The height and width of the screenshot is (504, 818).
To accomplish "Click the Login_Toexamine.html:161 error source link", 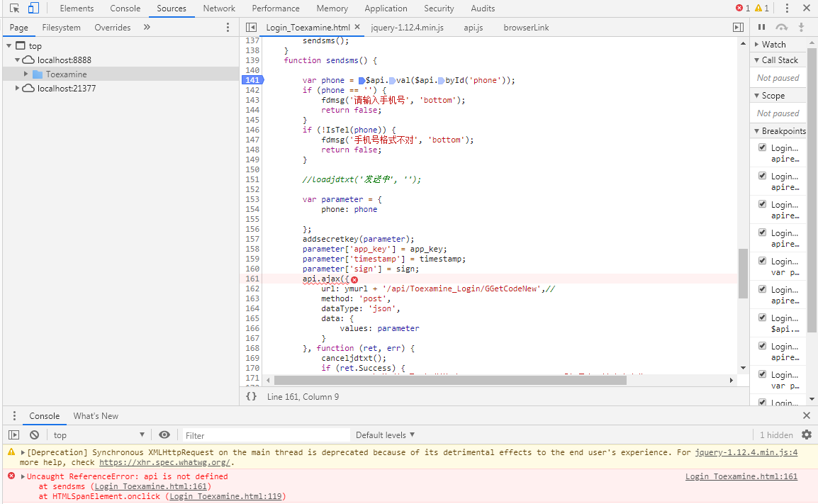I will (741, 476).
